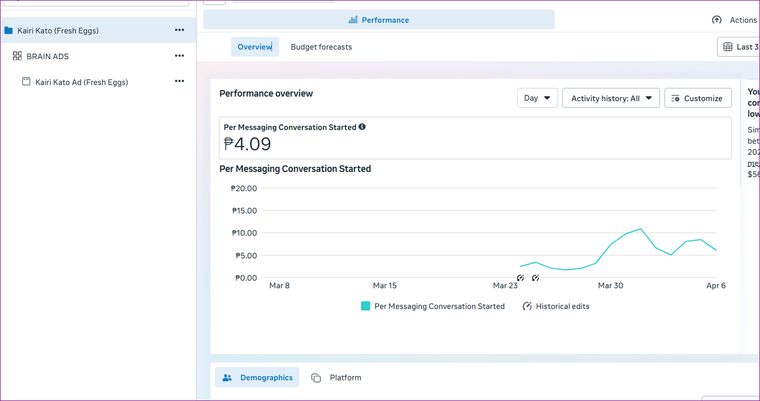Click the Historical edits legend label
Viewport: 760px width, 401px height.
click(x=562, y=306)
